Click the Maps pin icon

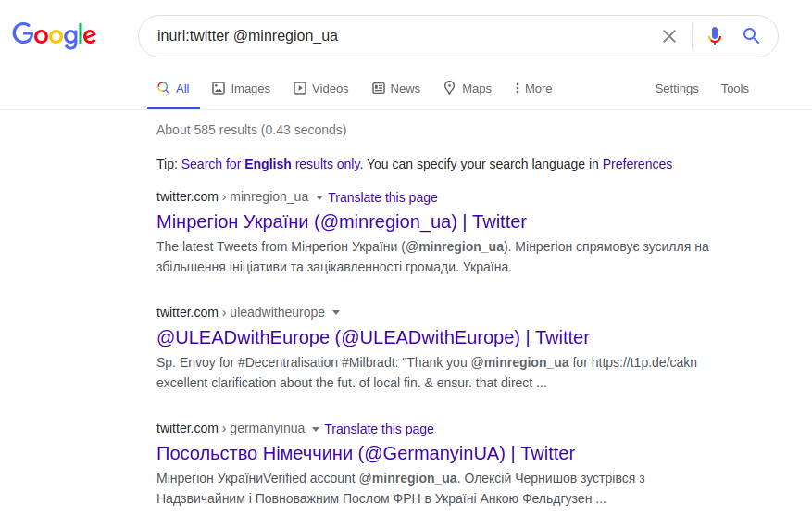point(450,88)
